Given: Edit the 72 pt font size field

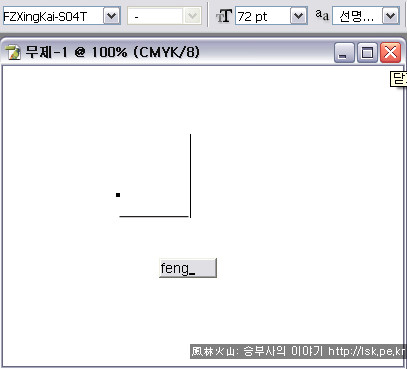Looking at the screenshot, I should 262,16.
